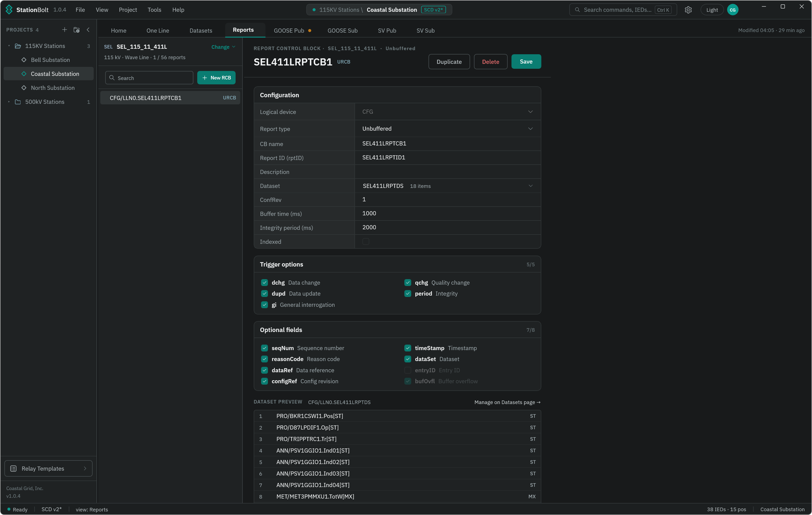812x515 pixels.
Task: Create a New RCB
Action: 216,78
